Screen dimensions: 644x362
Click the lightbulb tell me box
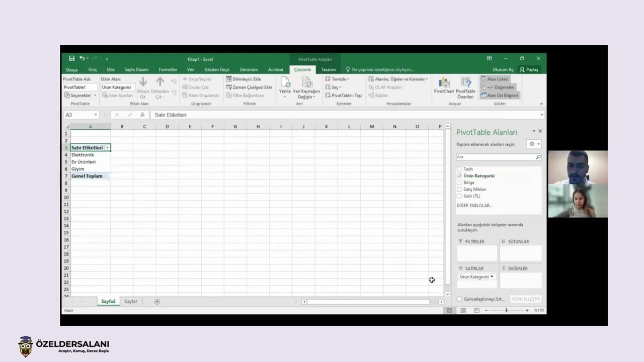click(x=348, y=69)
